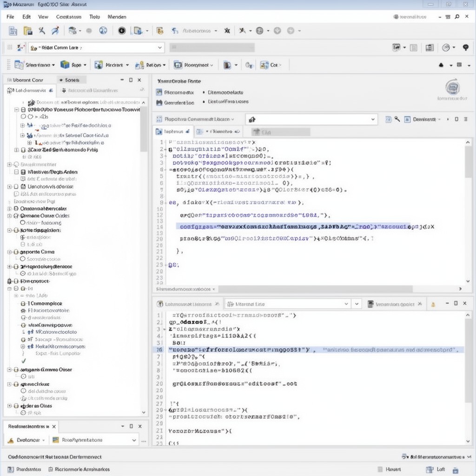
Task: Toggle the checkbox beside dCaor Zed Setfuitom
Action: pyautogui.click(x=23, y=150)
